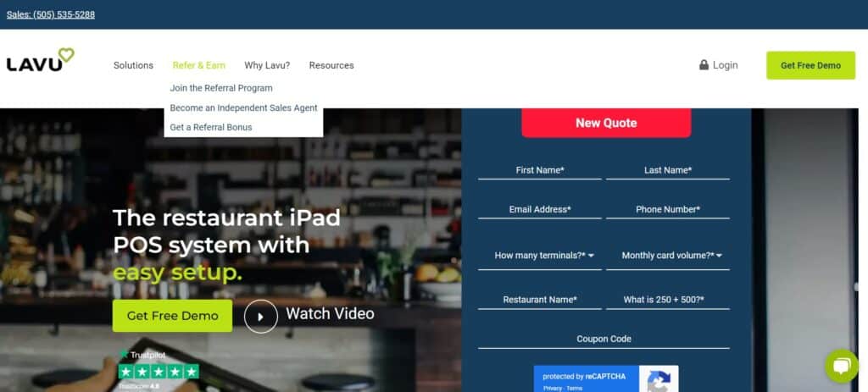The width and height of the screenshot is (868, 392).
Task: Select the Why Lavu? menu item
Action: [267, 65]
